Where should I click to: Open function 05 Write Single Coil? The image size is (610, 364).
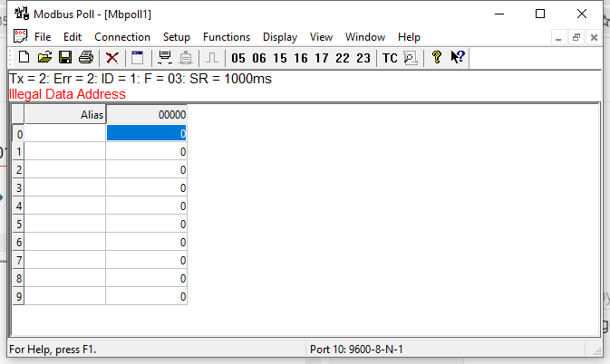pos(238,58)
